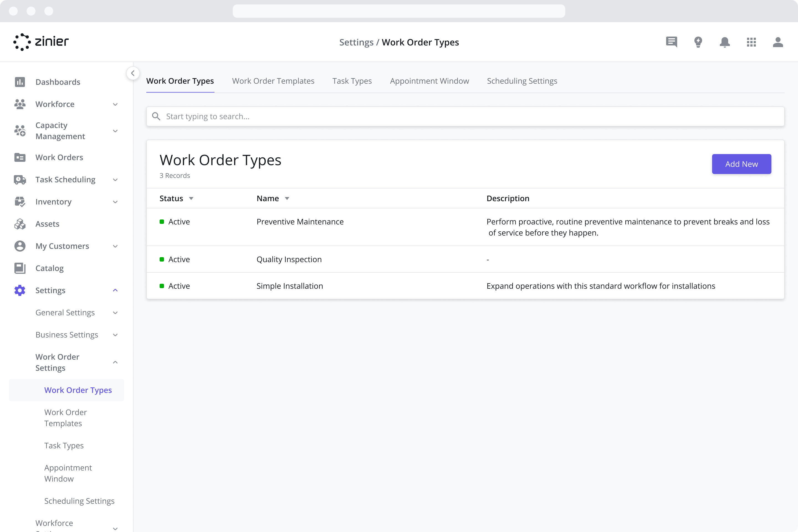Screen dimensions: 798x532
Task: Open the notifications bell icon
Action: click(725, 42)
